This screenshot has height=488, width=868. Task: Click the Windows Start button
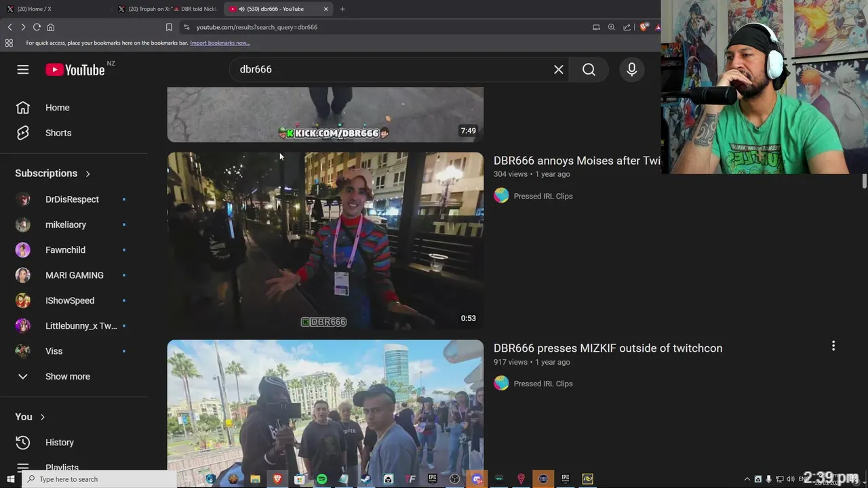pyautogui.click(x=10, y=479)
